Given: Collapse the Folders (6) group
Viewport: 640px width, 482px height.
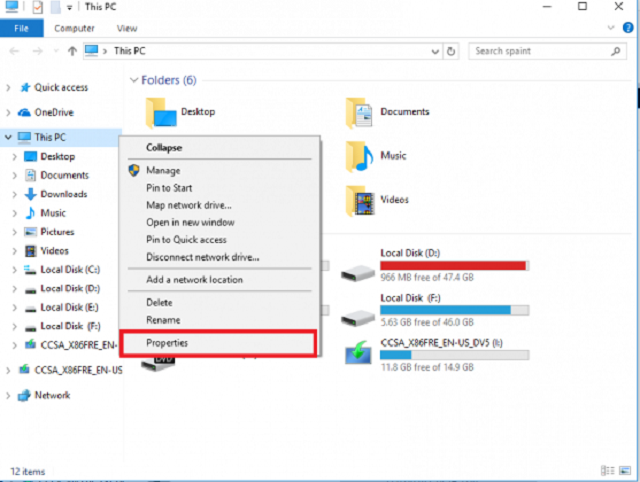Looking at the screenshot, I should tap(133, 80).
